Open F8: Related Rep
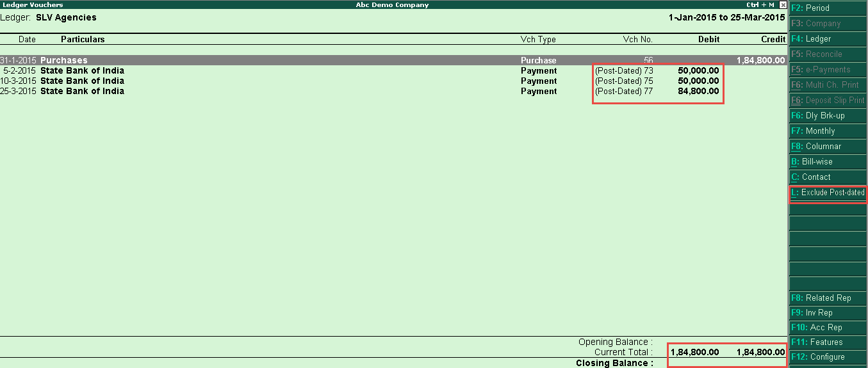This screenshot has height=368, width=868. (x=828, y=298)
